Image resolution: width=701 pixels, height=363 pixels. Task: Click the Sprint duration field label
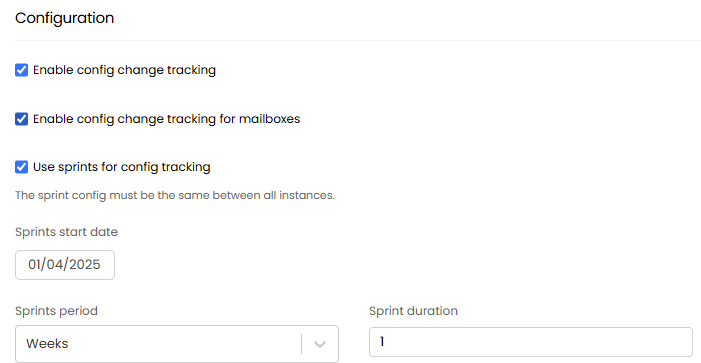tap(414, 311)
